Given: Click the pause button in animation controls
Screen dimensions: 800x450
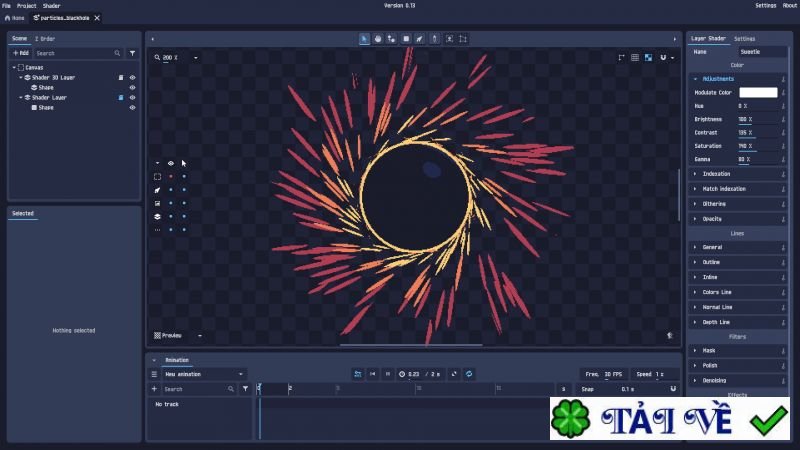Looking at the screenshot, I should [387, 374].
